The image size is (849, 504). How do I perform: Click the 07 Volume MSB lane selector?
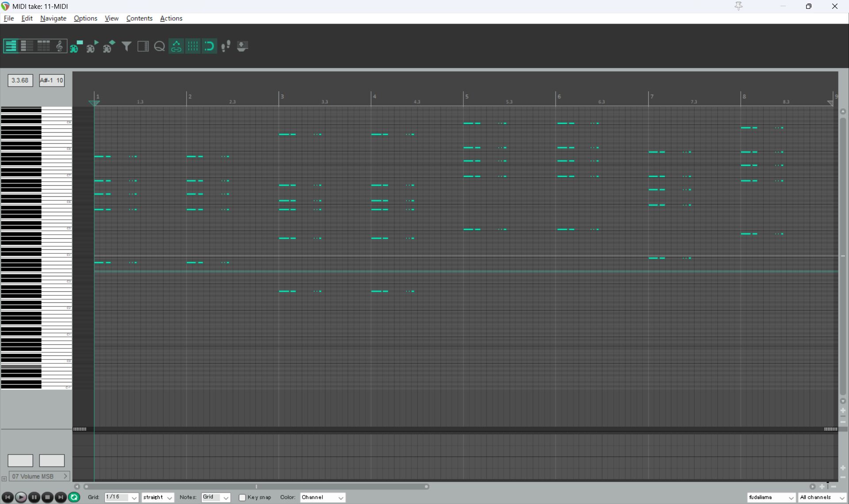pos(39,476)
